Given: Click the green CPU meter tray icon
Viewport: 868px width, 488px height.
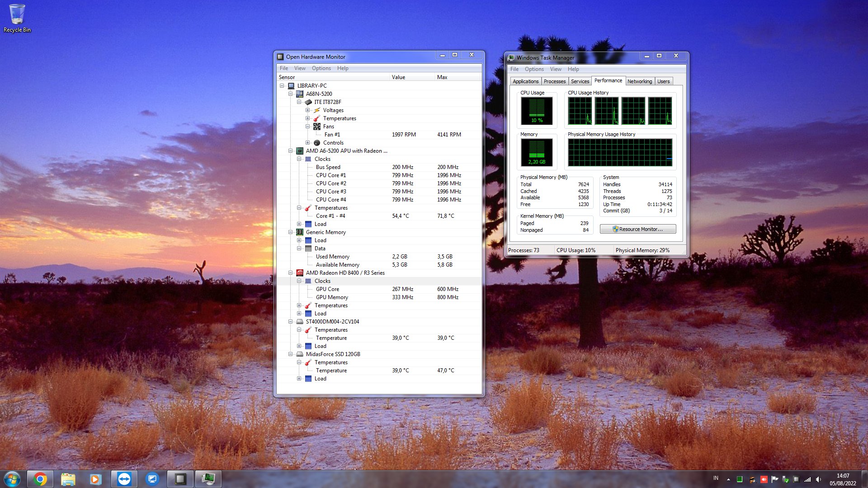Looking at the screenshot, I should [740, 479].
